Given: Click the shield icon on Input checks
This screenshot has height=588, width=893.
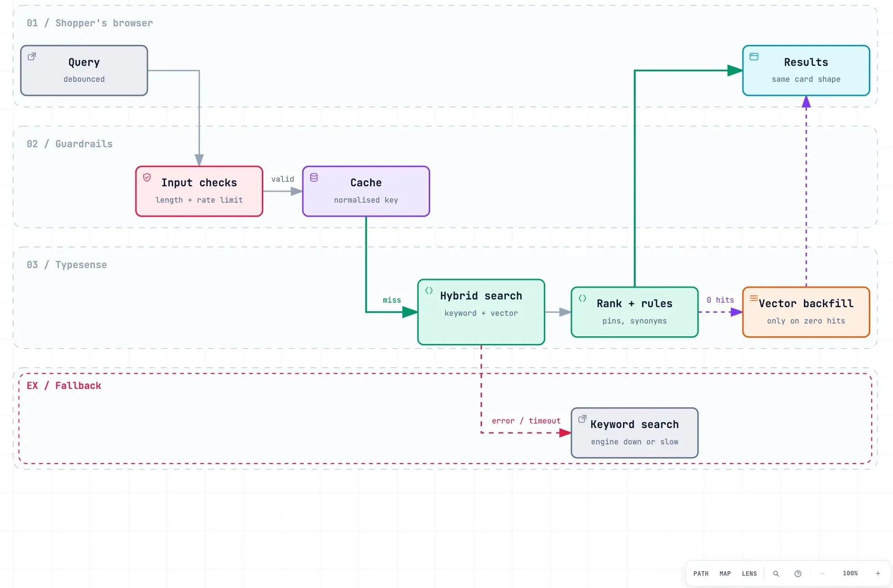Looking at the screenshot, I should [147, 177].
